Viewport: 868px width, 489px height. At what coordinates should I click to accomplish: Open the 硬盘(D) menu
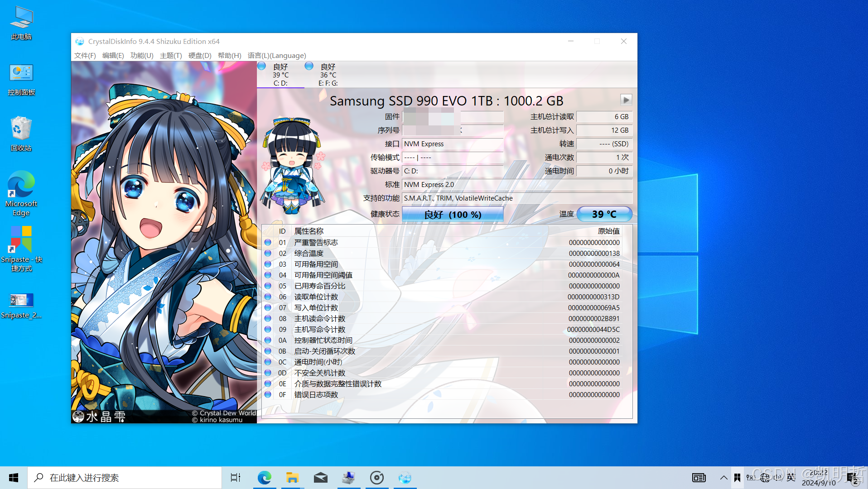click(x=200, y=55)
